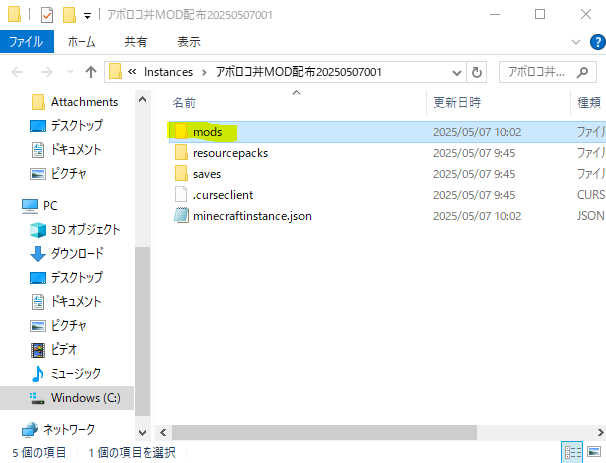Go up one folder level
Viewport: 606px width, 463px height.
tap(91, 72)
